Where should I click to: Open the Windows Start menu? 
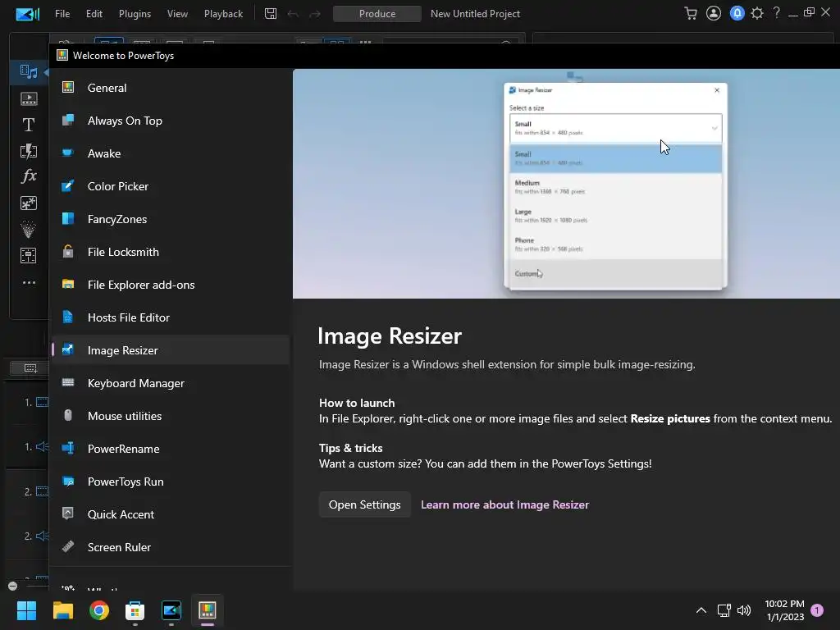[x=26, y=610]
